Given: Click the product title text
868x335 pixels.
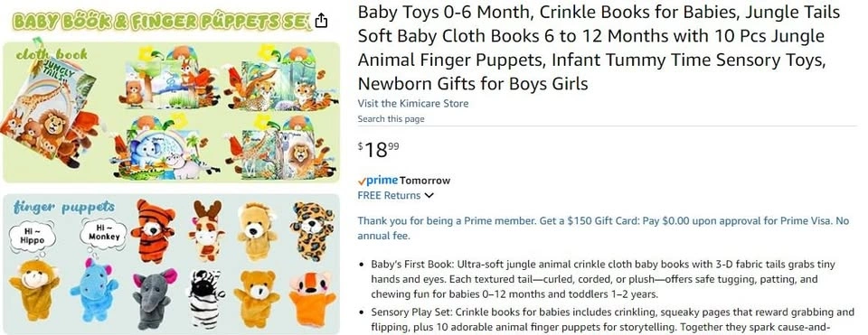Looking at the screenshot, I should click(599, 48).
